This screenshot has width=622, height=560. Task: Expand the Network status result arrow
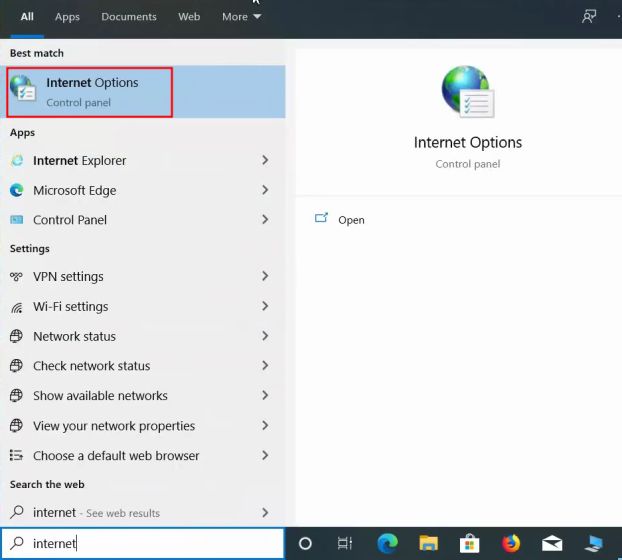click(265, 336)
